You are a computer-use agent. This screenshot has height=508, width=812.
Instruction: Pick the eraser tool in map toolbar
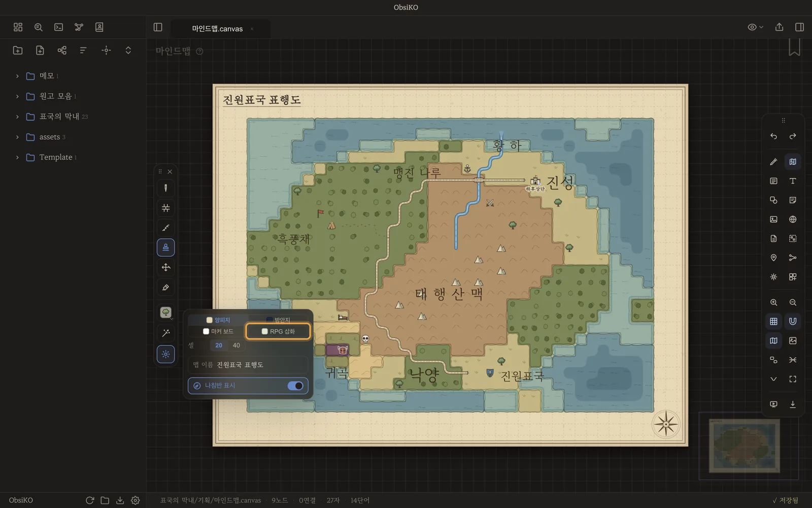(165, 288)
